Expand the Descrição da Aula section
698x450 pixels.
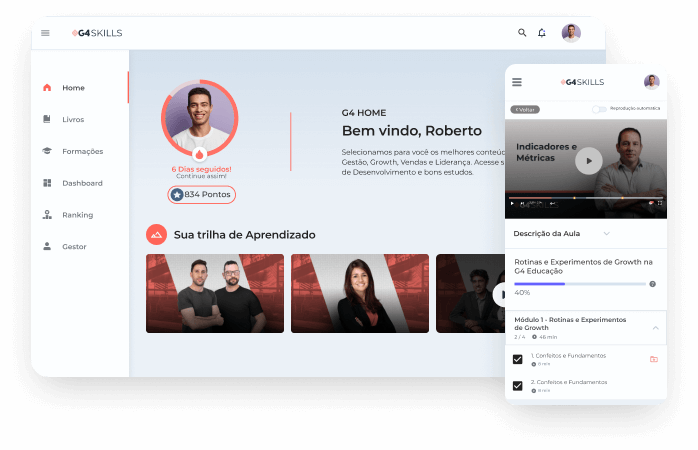[x=606, y=233]
